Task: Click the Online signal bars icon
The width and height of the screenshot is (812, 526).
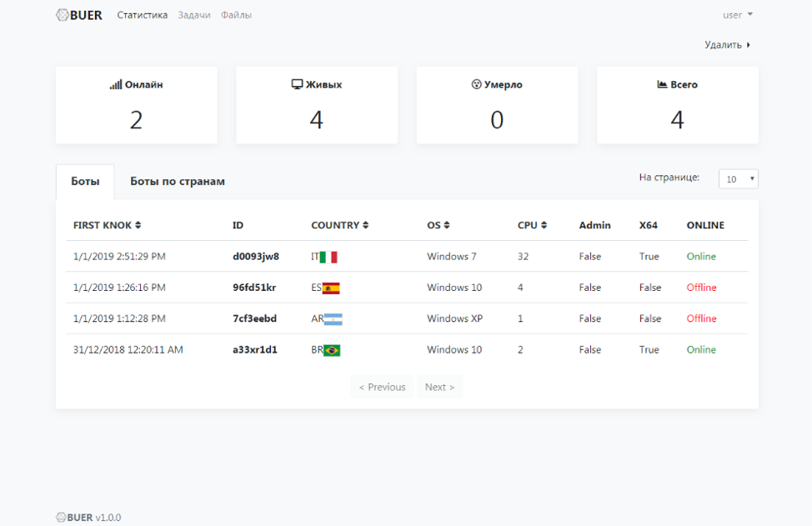Action: (x=116, y=84)
